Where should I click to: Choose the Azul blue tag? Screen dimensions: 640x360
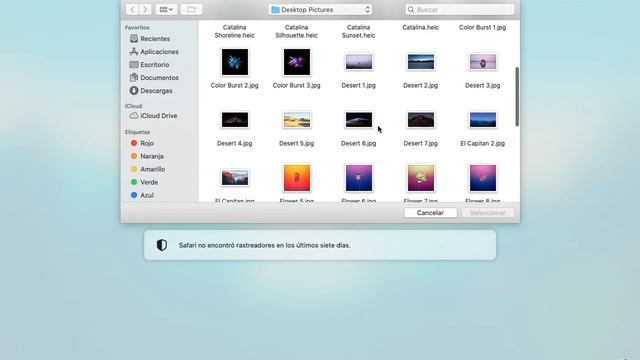tap(142, 196)
